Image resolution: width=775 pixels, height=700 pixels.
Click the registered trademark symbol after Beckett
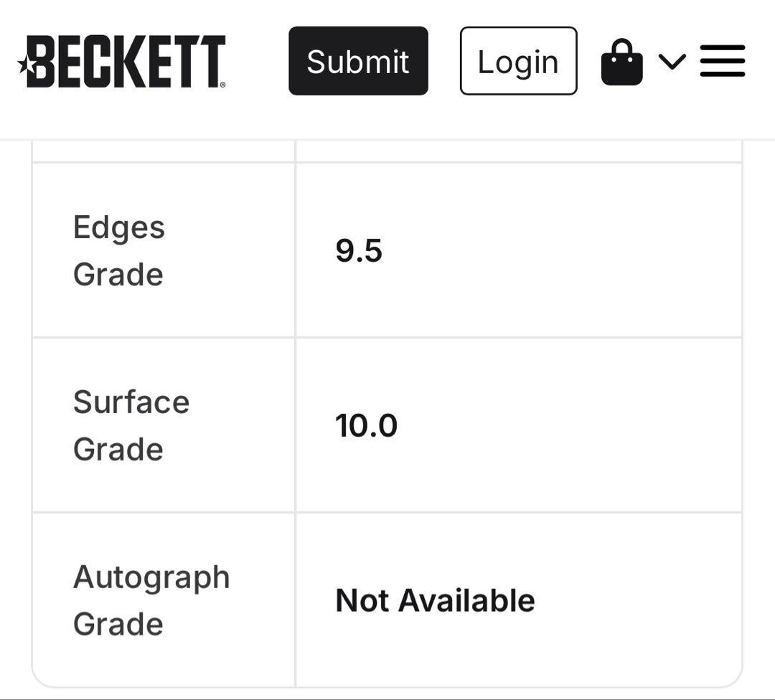point(222,85)
